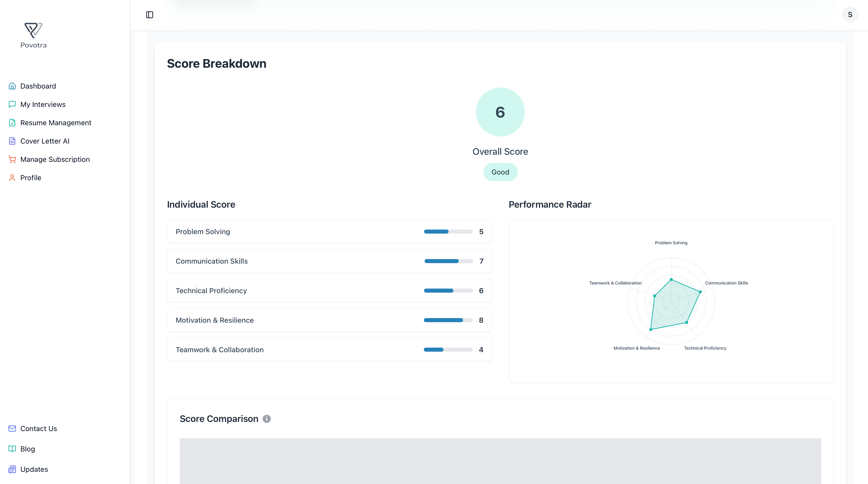This screenshot has width=868, height=484.
Task: Click the Motivation & Resilience progress bar
Action: click(448, 320)
